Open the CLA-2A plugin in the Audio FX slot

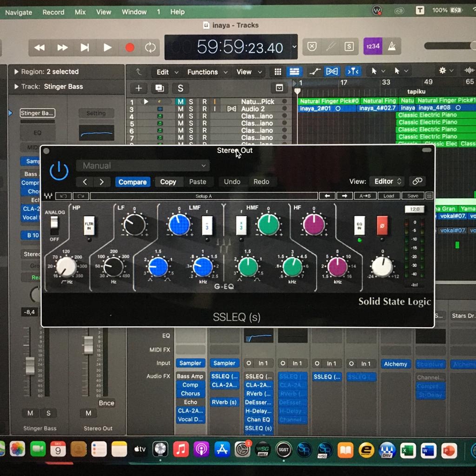[x=224, y=385]
